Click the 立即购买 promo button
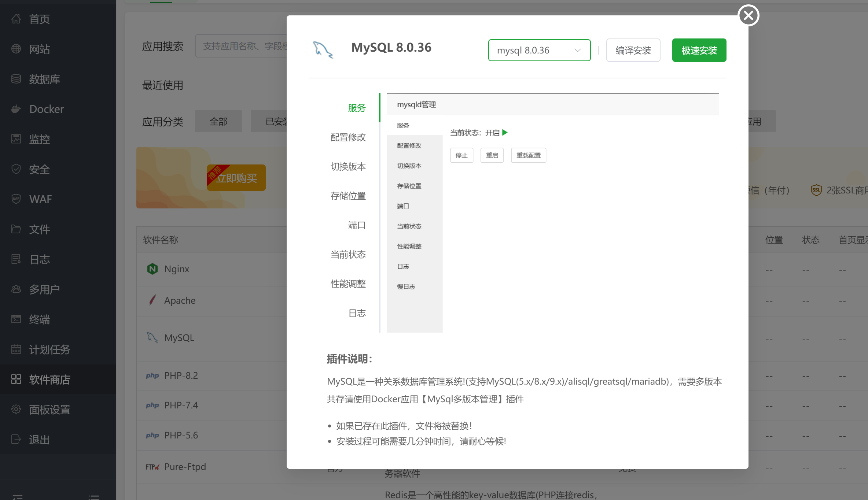868x500 pixels. click(236, 178)
